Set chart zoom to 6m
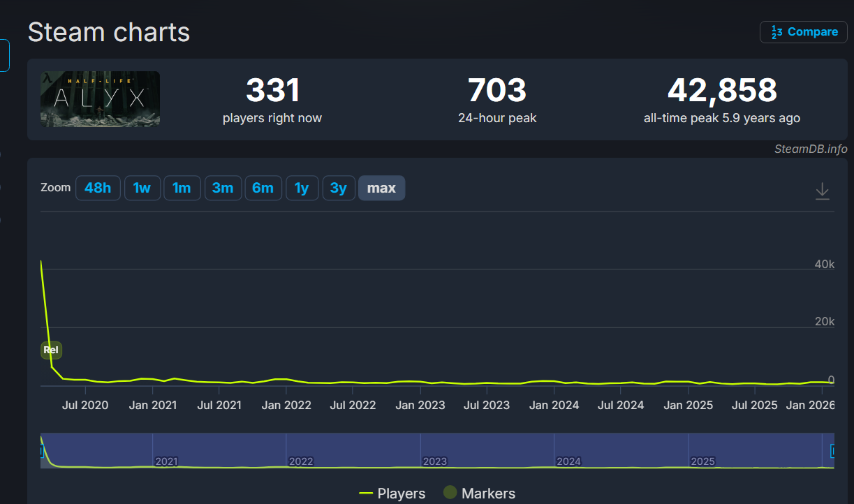Viewport: 854px width, 504px height. pyautogui.click(x=263, y=188)
